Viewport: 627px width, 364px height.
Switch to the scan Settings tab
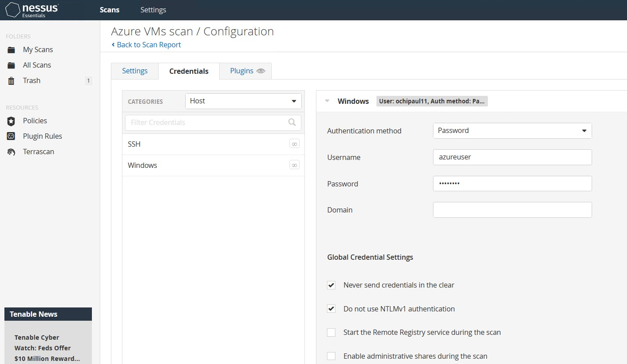135,71
